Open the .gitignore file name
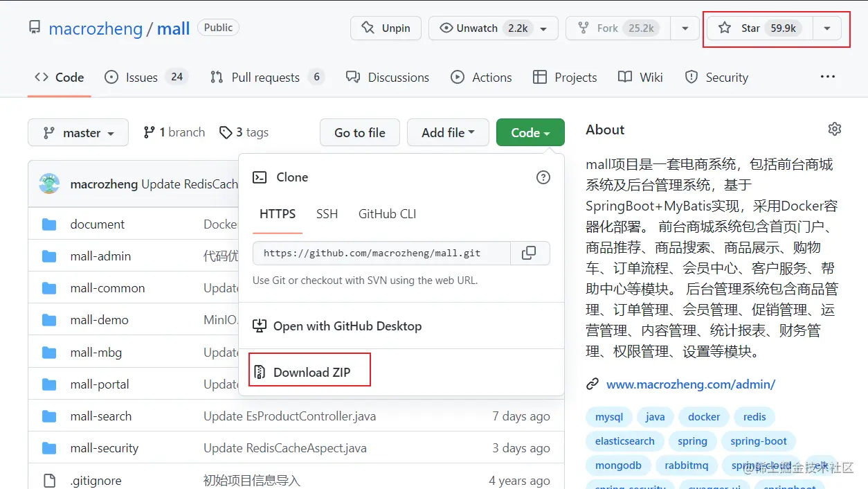868x489 pixels. [x=96, y=480]
